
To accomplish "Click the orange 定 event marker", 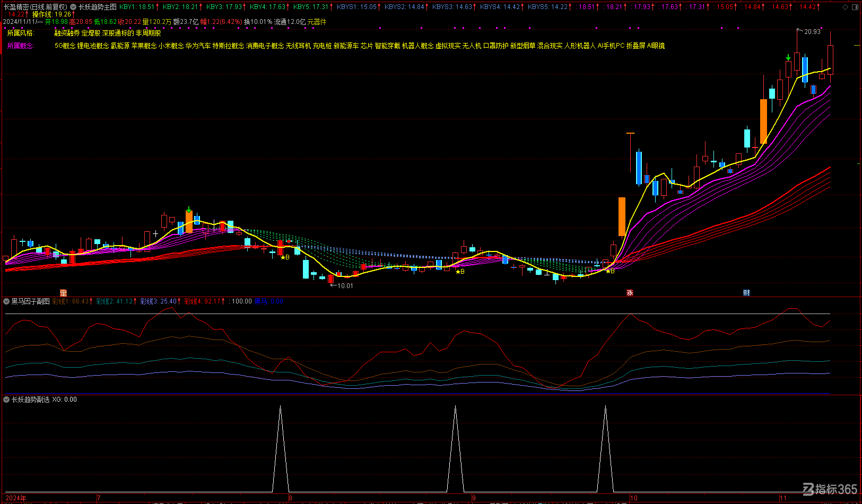I will click(63, 293).
